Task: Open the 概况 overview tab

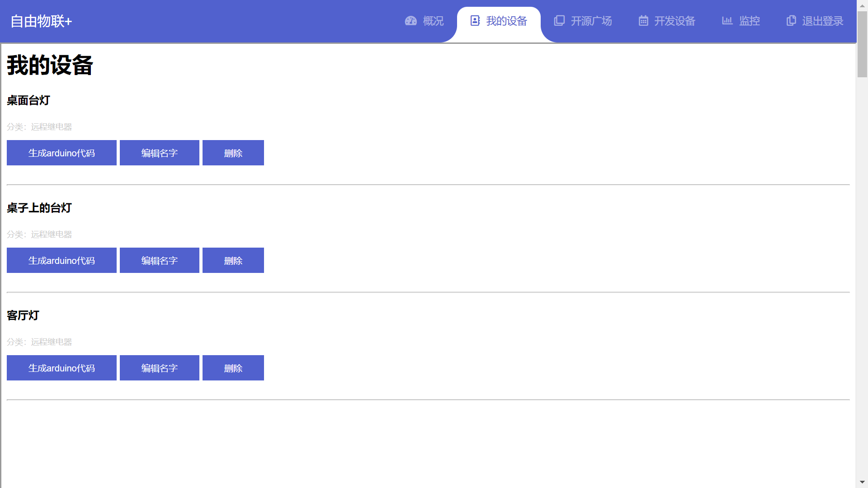Action: [x=433, y=21]
